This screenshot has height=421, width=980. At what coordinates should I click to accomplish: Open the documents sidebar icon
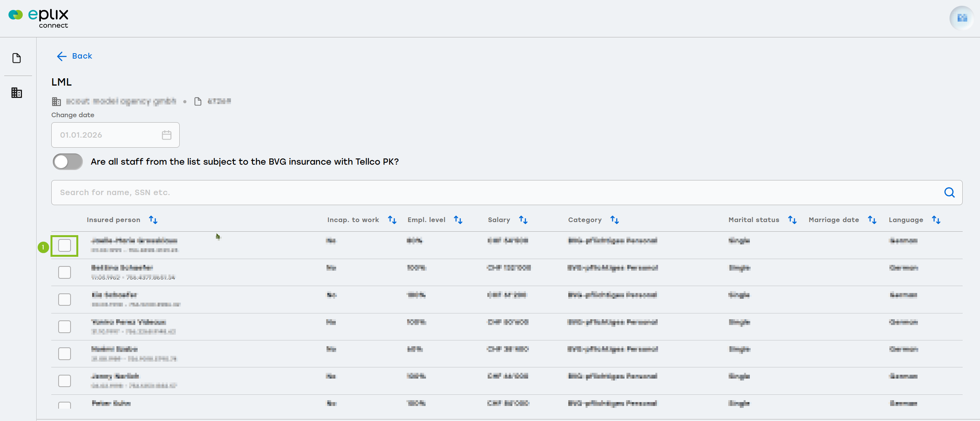coord(17,58)
